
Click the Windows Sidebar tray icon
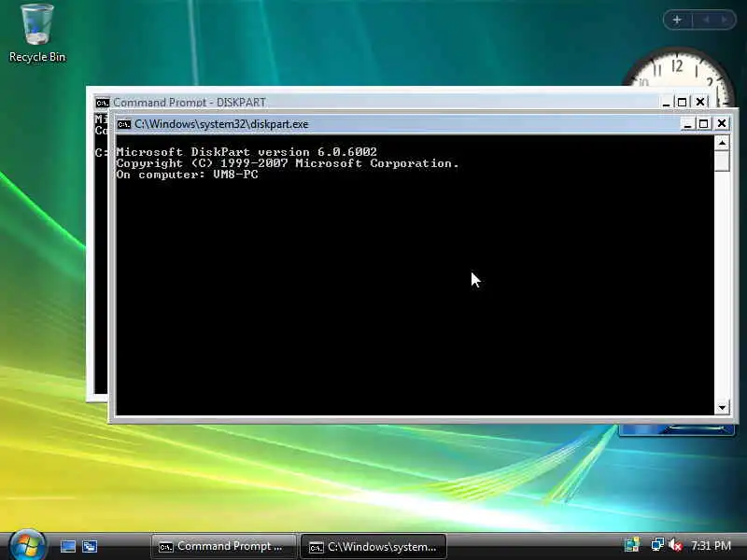[x=632, y=545]
